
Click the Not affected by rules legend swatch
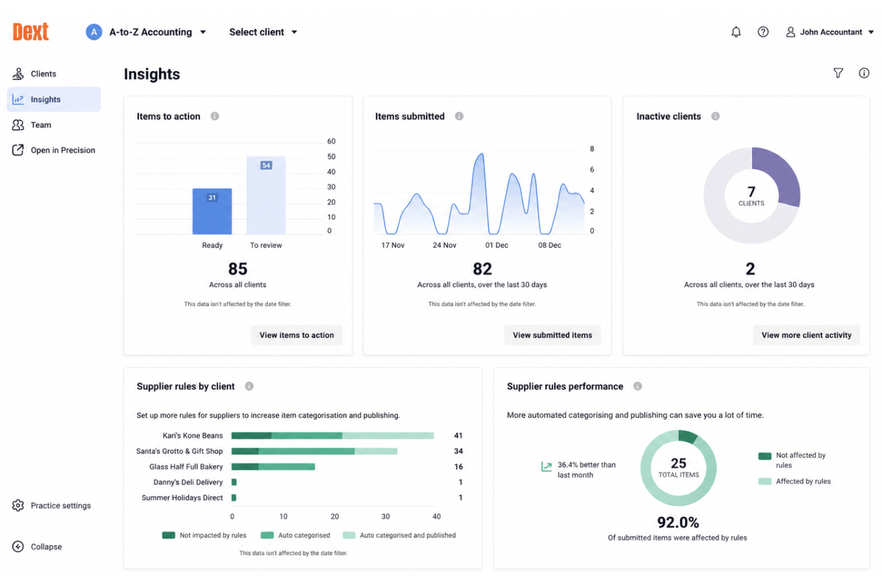[x=765, y=456]
